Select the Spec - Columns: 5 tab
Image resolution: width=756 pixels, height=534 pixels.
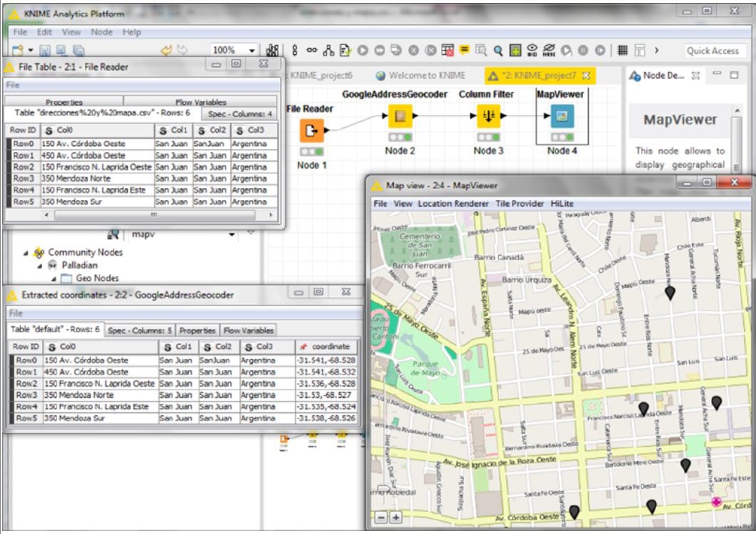pos(140,330)
